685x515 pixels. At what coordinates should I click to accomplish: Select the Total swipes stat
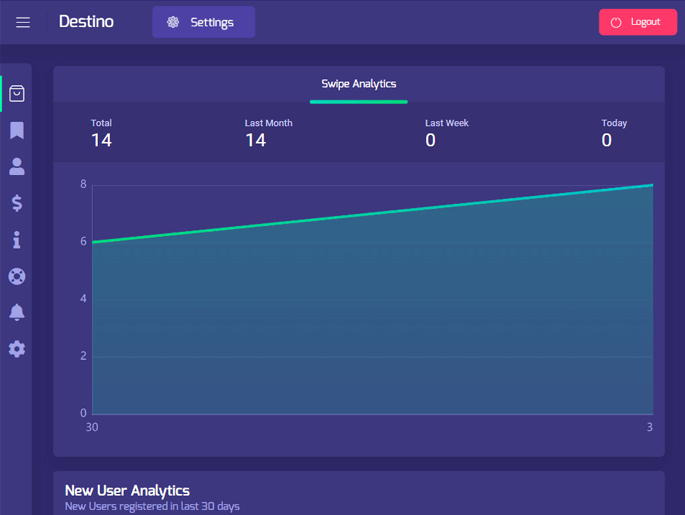(x=101, y=133)
